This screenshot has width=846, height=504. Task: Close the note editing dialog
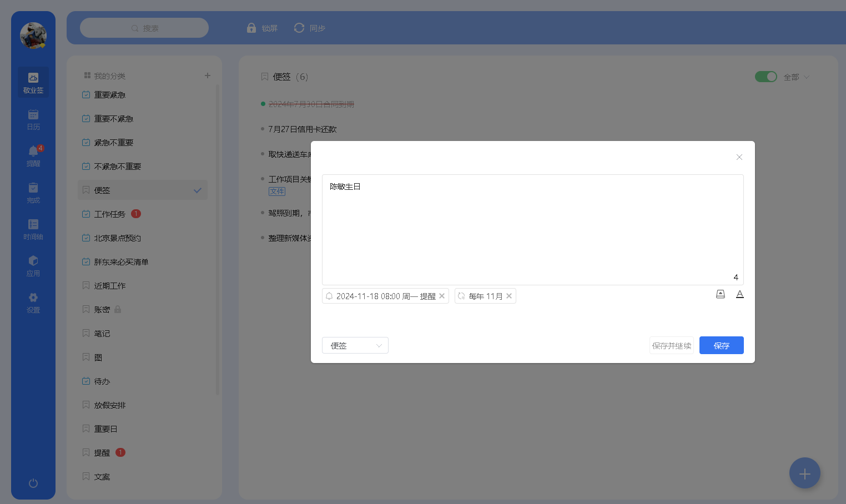tap(739, 157)
